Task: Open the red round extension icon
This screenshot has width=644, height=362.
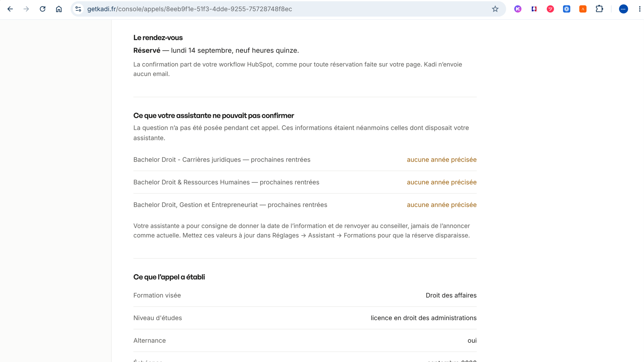Action: coord(550,9)
